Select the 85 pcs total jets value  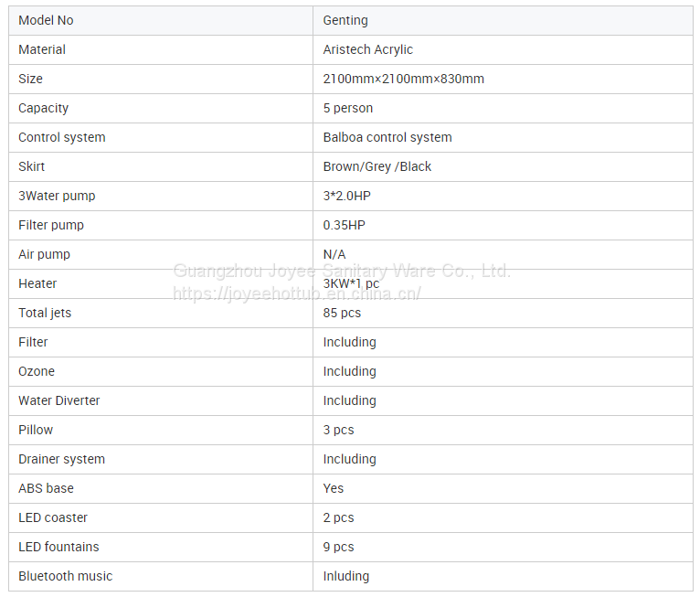tap(342, 313)
